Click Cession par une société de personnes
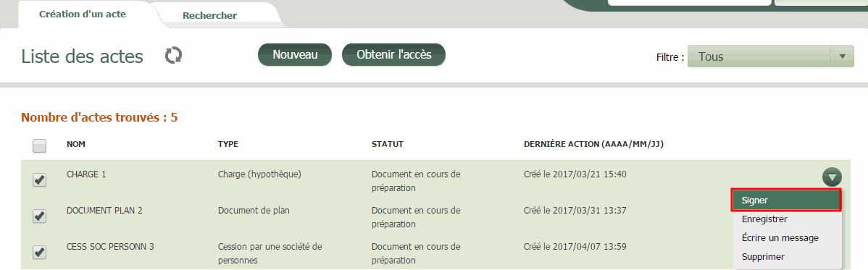This screenshot has width=868, height=270. [270, 253]
